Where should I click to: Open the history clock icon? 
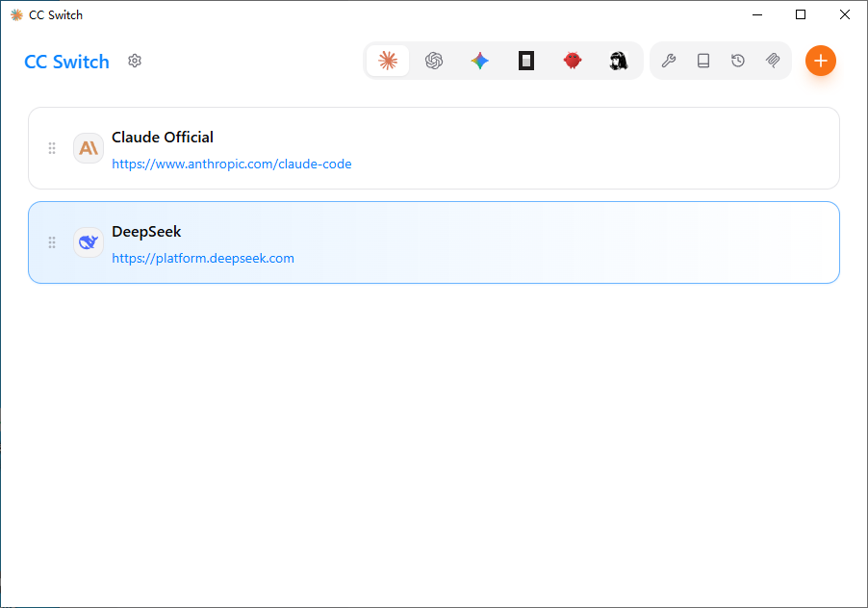[x=738, y=61]
